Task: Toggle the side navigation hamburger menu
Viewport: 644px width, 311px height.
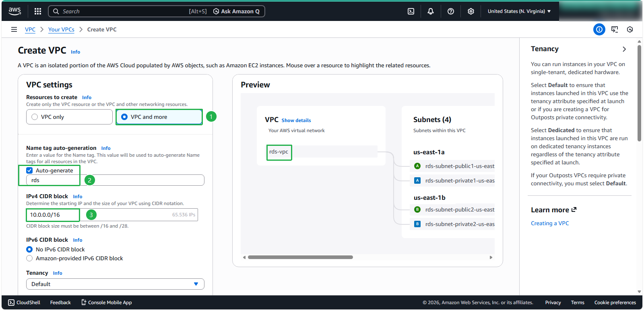Action: [x=14, y=29]
